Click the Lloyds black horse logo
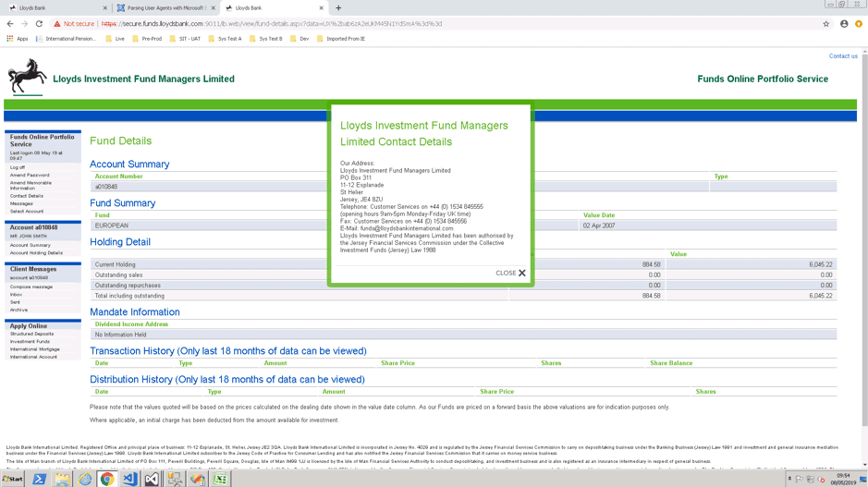The height and width of the screenshot is (487, 868). coord(27,77)
